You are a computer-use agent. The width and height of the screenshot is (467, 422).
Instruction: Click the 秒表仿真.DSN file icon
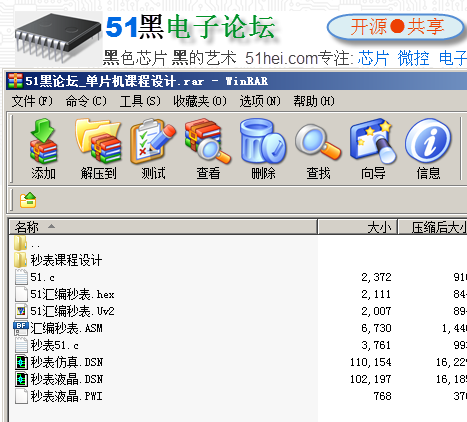click(21, 362)
